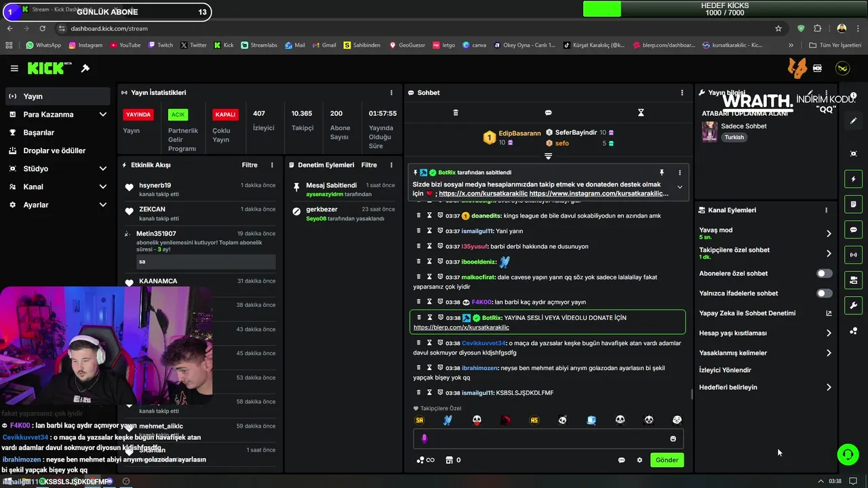This screenshot has width=868, height=488.
Task: Switch to the deleted messages trash tab in Sohbet
Action: 456,113
